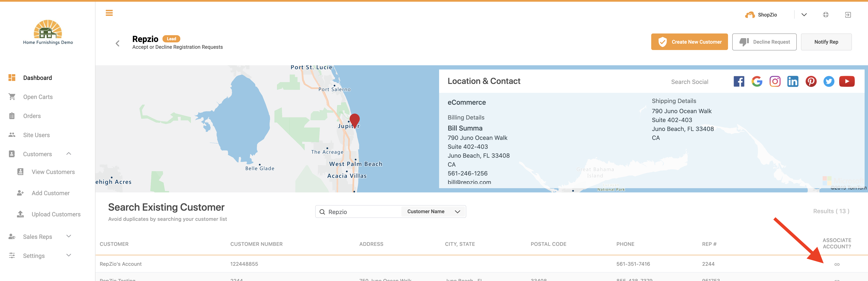Click the REP # column header
Viewport: 868px width, 281px height.
pos(709,244)
